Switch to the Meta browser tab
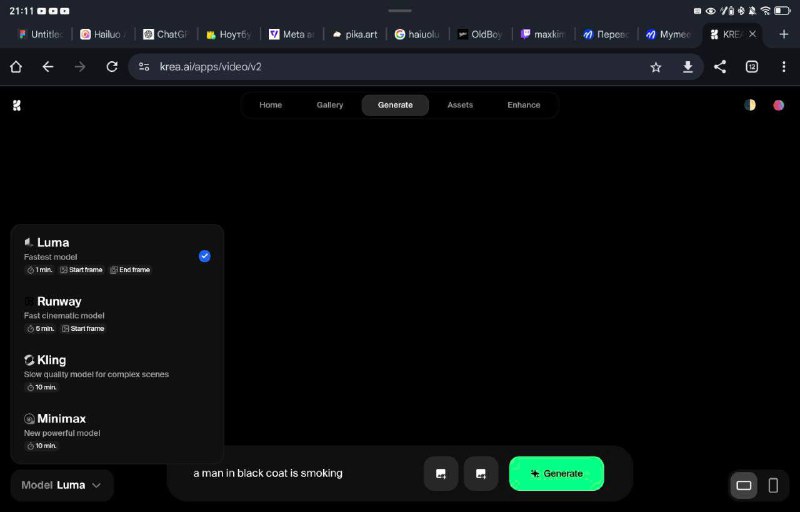The width and height of the screenshot is (800, 512). click(291, 34)
